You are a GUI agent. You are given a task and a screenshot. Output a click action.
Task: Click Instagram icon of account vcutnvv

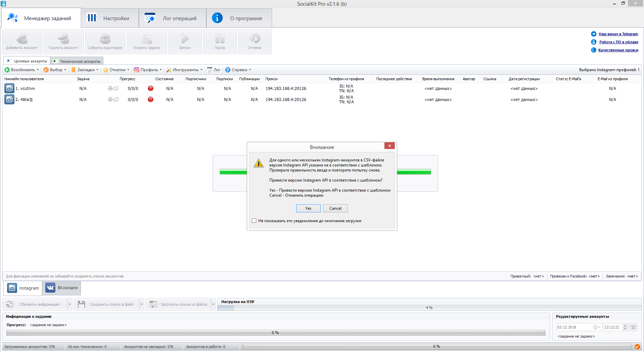point(9,88)
